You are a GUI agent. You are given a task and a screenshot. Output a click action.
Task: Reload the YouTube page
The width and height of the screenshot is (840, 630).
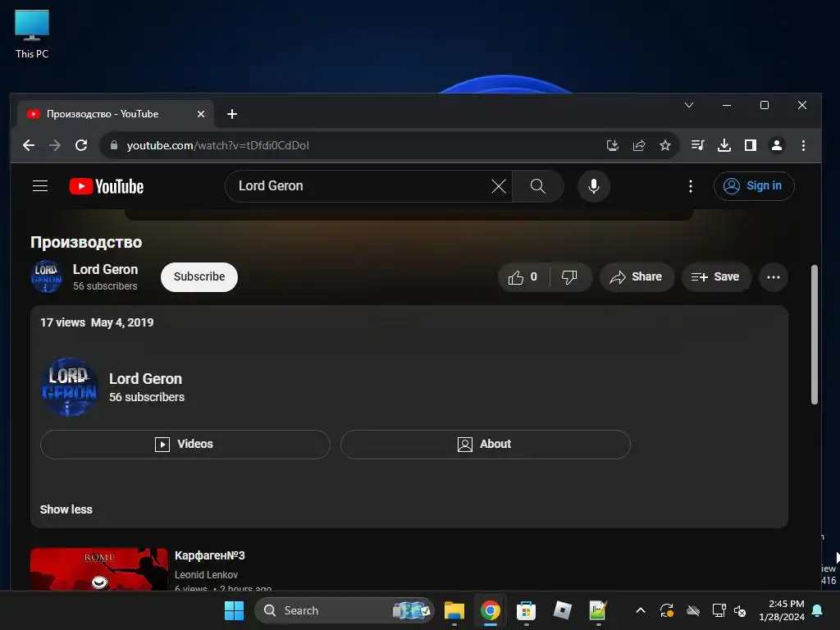click(81, 145)
